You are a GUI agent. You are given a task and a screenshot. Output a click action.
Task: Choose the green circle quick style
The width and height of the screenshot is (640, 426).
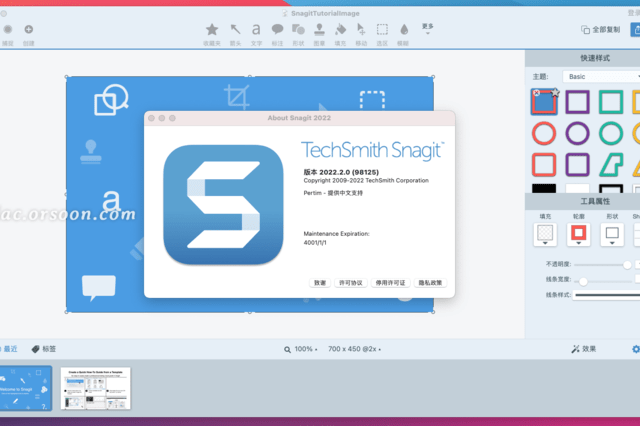pos(611,133)
